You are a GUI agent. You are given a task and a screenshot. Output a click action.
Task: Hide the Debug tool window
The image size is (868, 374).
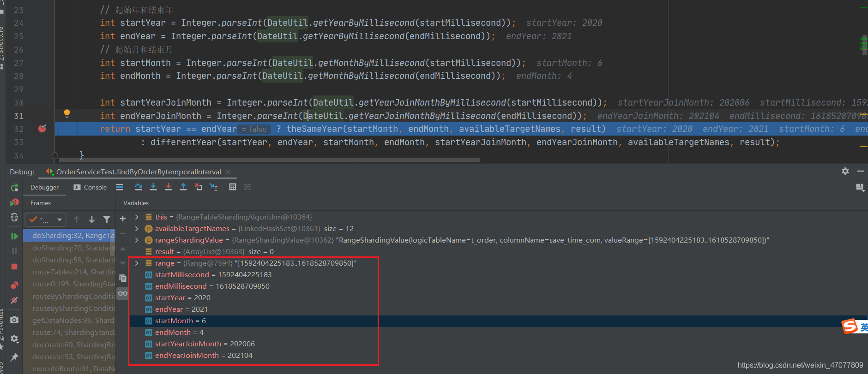point(860,171)
